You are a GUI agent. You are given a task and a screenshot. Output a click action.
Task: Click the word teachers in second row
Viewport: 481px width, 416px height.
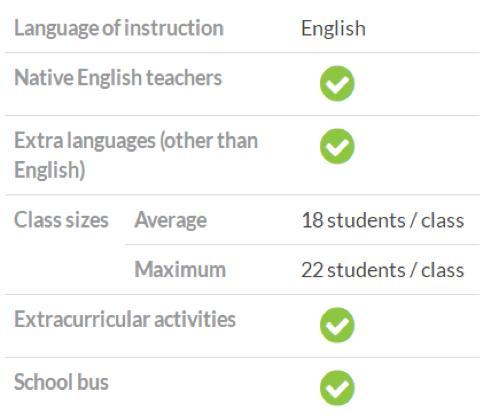coord(184,77)
